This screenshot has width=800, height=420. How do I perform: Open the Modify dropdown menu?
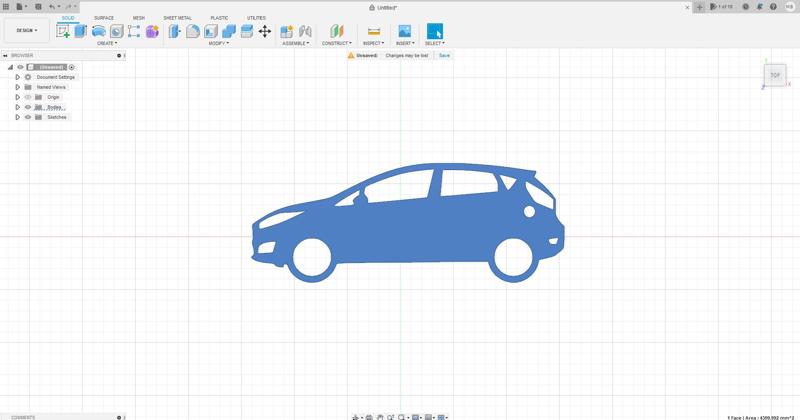pos(218,43)
